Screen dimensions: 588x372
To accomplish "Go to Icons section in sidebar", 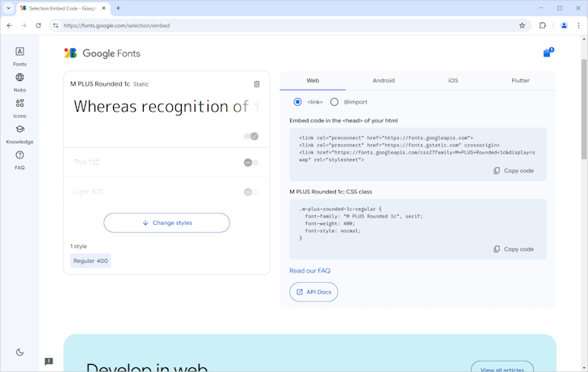I will pyautogui.click(x=20, y=108).
